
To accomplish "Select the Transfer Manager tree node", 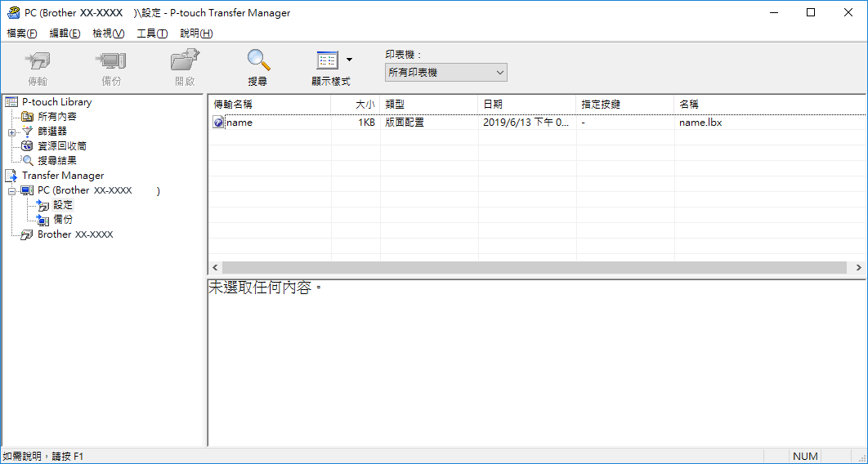I will pyautogui.click(x=63, y=176).
